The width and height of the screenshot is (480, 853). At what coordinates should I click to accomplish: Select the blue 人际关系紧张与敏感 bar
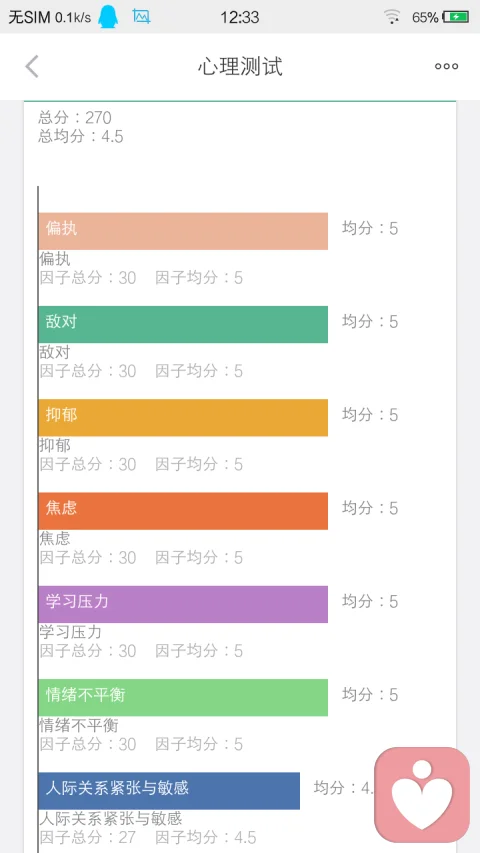pos(169,791)
